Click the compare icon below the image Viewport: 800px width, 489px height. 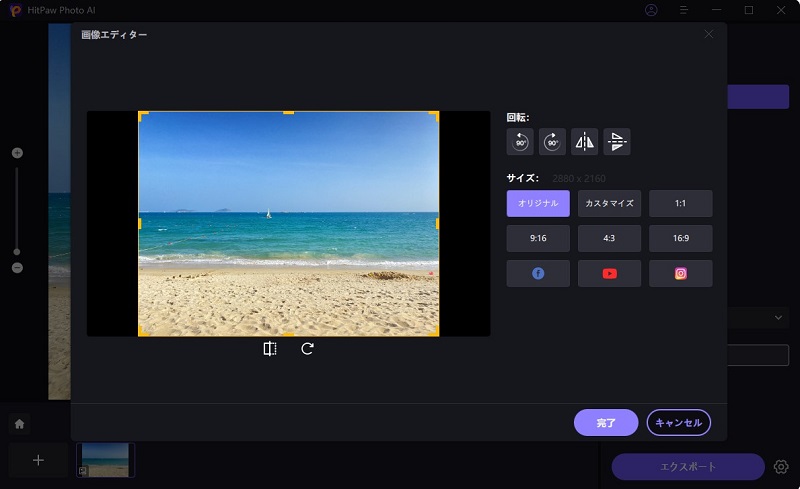[x=270, y=349]
